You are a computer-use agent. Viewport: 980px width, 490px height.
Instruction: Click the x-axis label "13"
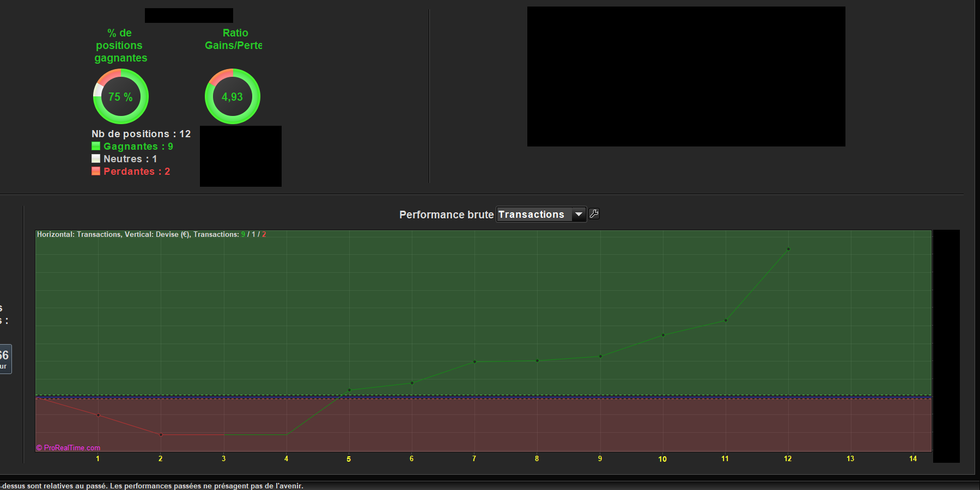850,459
